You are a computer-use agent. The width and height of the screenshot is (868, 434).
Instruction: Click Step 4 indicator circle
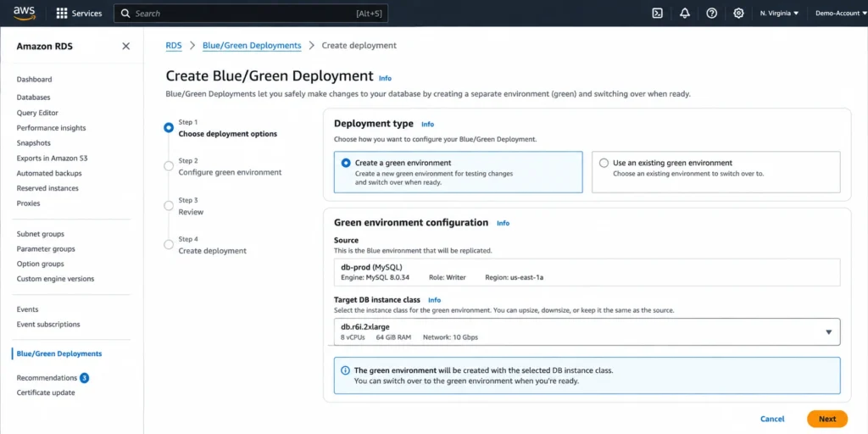169,245
